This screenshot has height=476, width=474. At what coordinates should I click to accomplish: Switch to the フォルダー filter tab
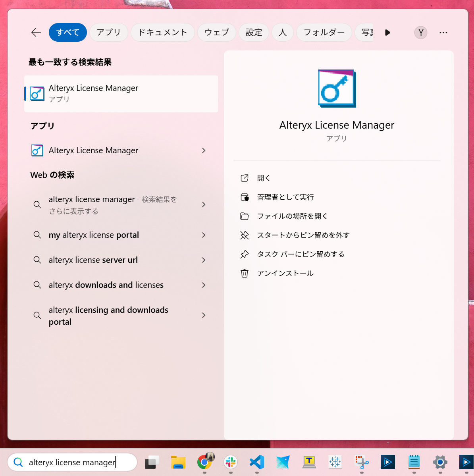324,32
